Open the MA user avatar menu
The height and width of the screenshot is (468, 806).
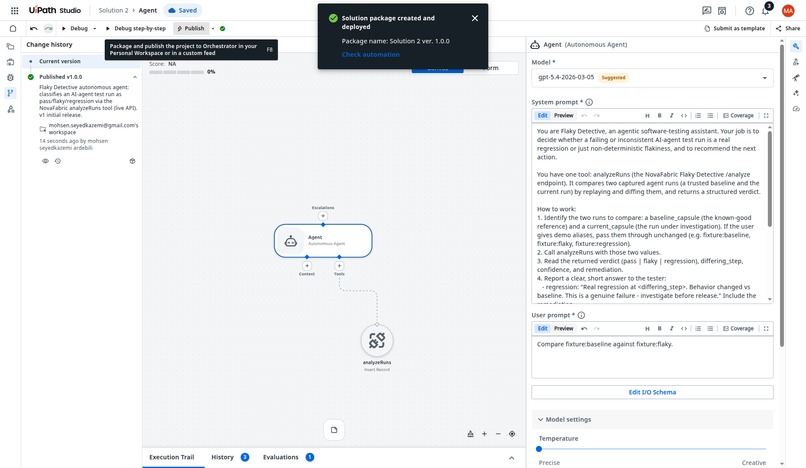[x=788, y=11]
